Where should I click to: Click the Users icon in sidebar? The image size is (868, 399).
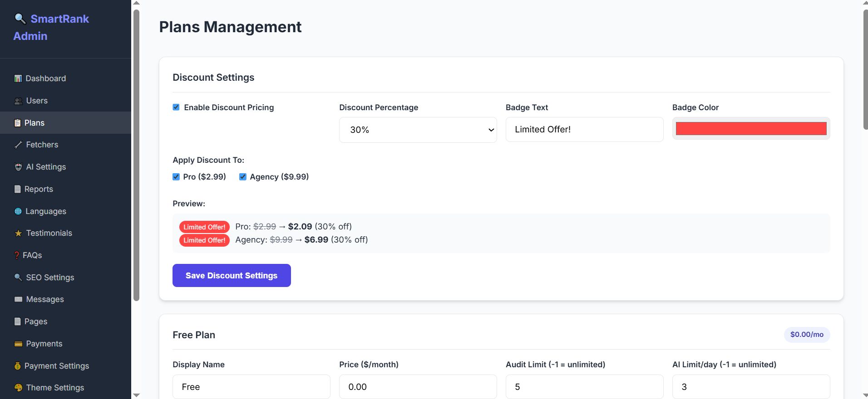tap(19, 101)
